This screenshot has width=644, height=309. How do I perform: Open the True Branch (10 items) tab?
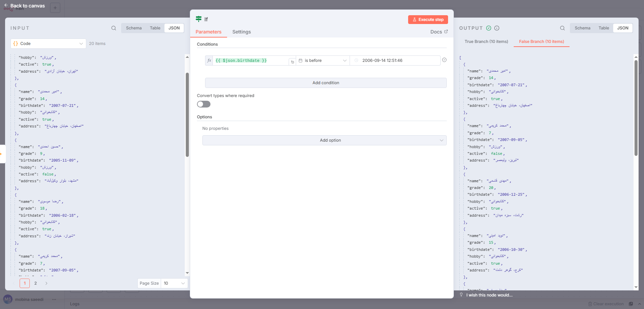[486, 42]
